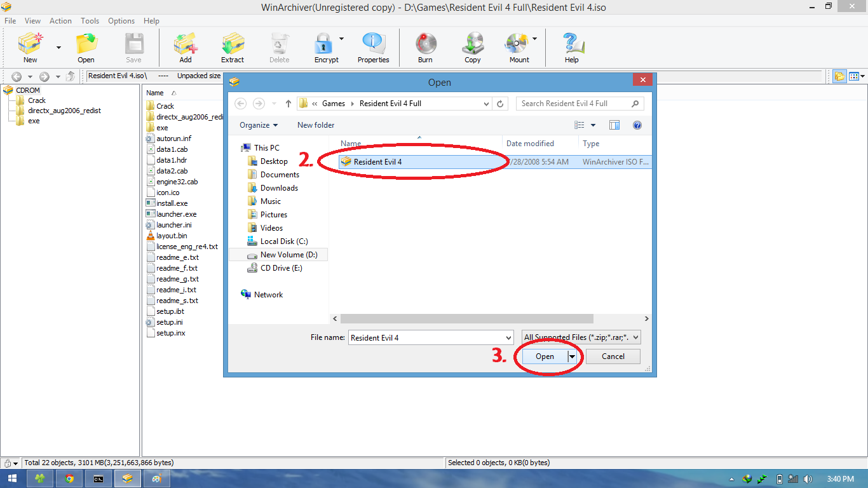Open Google Chrome from the taskbar
This screenshot has height=488, width=868.
69,479
